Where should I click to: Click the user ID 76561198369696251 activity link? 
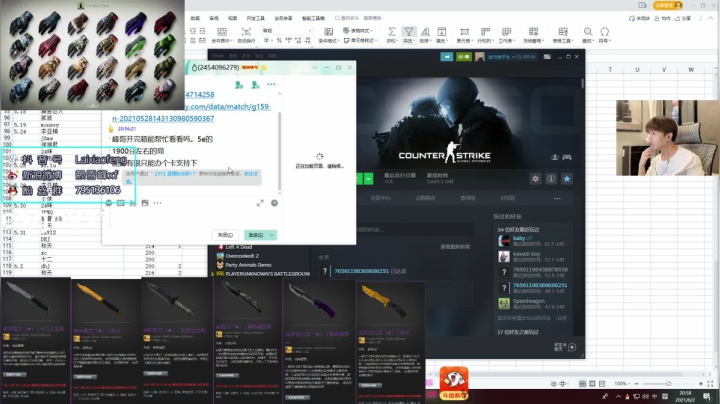[361, 271]
